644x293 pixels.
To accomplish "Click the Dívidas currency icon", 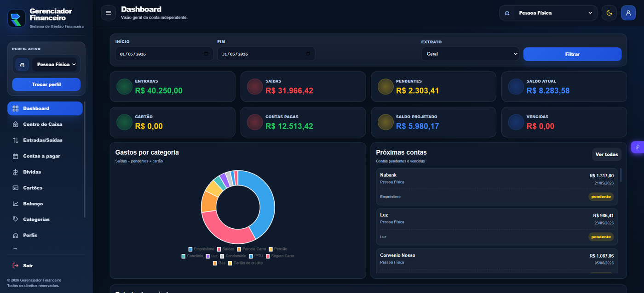I will 16,172.
